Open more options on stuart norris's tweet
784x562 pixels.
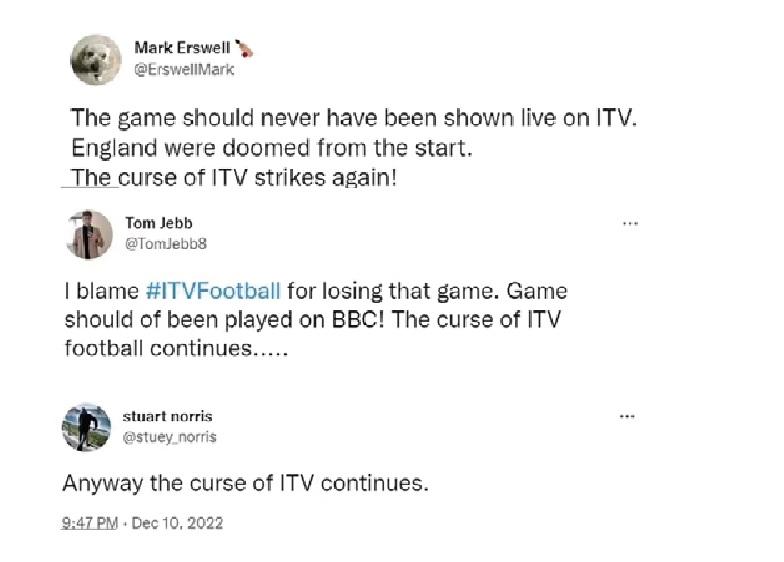pos(627,416)
